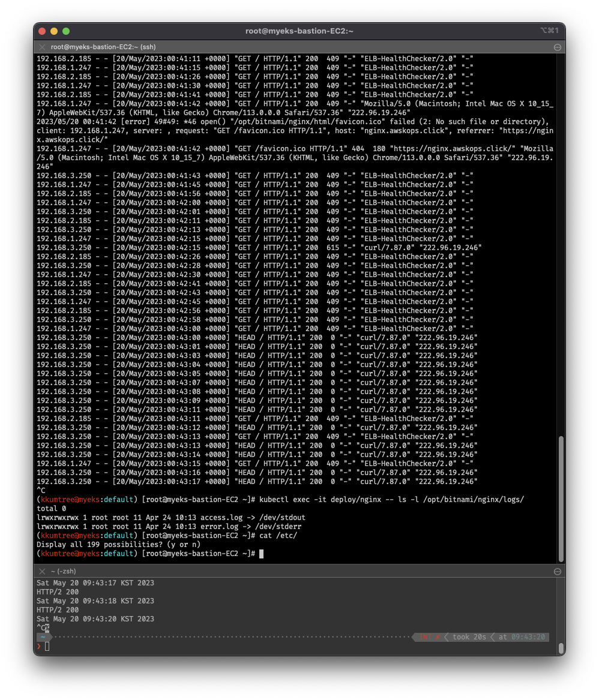Click the yellow minimize window button

click(54, 31)
